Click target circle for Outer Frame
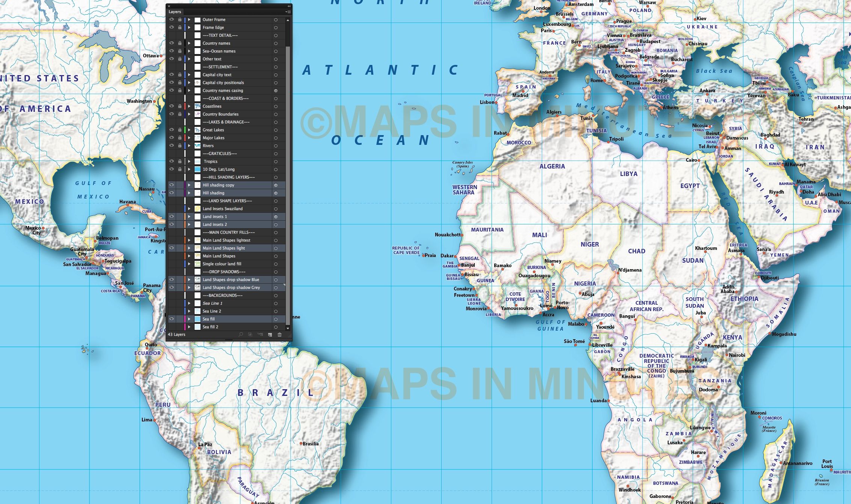851x504 pixels. (x=276, y=20)
